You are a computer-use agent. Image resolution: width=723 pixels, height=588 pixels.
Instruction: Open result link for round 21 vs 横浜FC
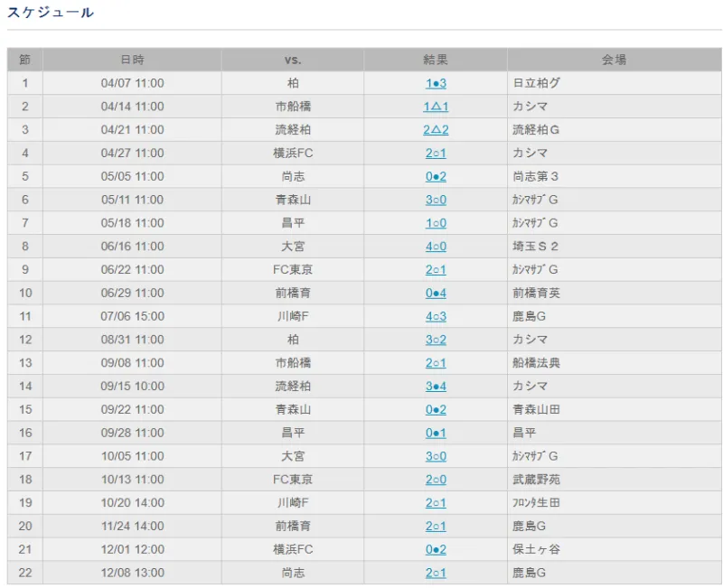(x=436, y=549)
